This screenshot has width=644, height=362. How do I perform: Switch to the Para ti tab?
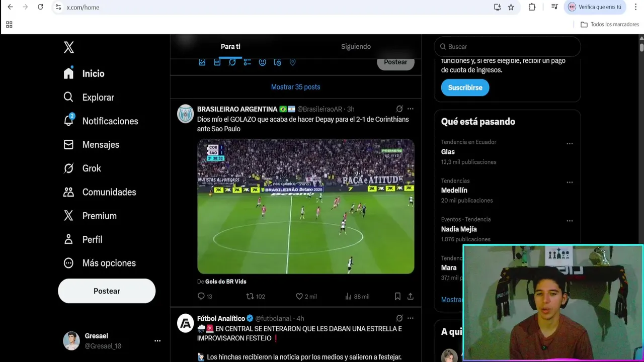[230, 46]
